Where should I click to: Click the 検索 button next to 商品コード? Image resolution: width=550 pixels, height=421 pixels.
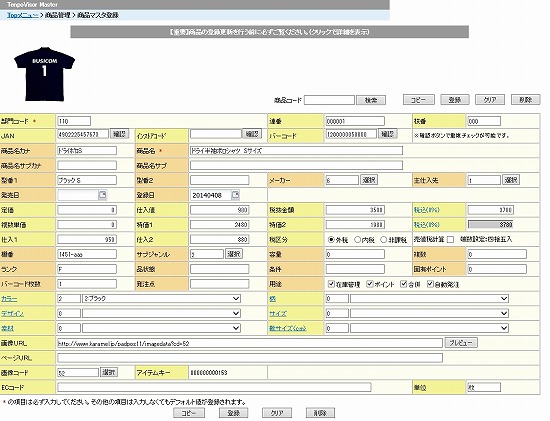(371, 100)
